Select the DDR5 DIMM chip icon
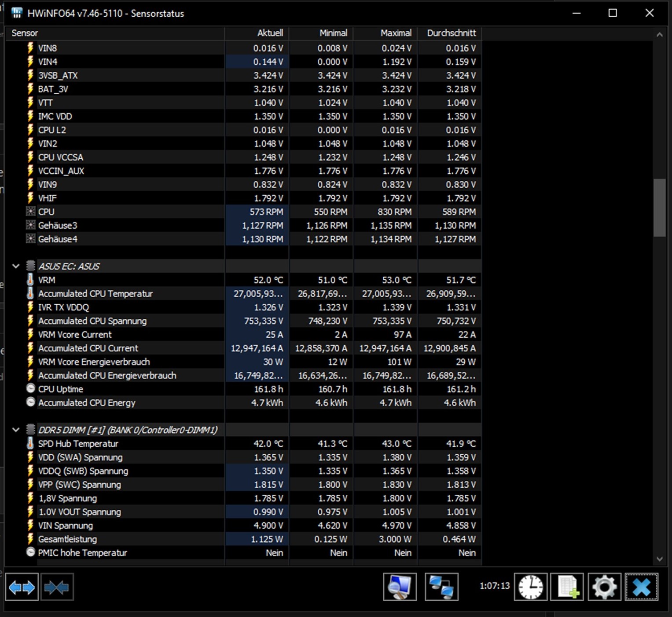672x617 pixels. 30,430
